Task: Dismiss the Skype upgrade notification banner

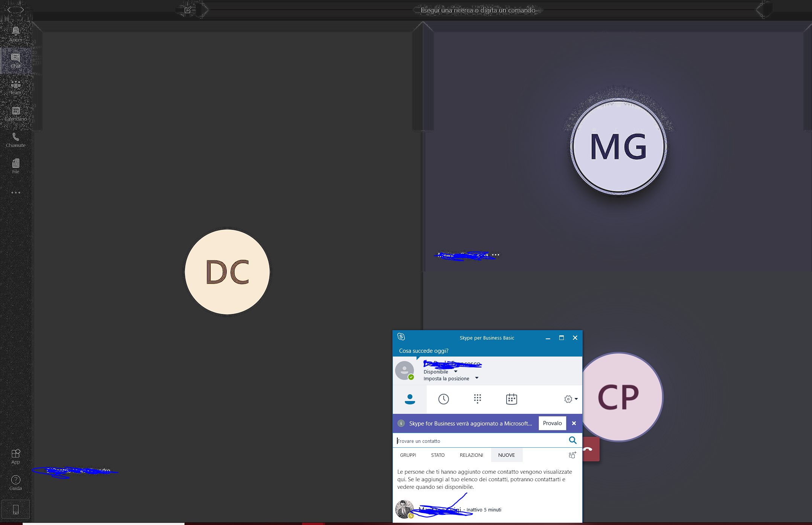Action: pyautogui.click(x=574, y=423)
